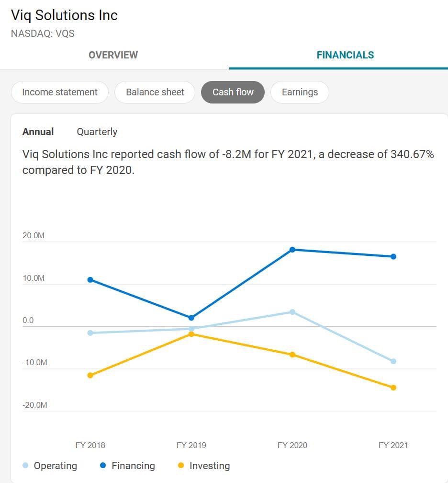The width and height of the screenshot is (448, 483).
Task: Click the Cash flow pill button
Action: tap(233, 92)
